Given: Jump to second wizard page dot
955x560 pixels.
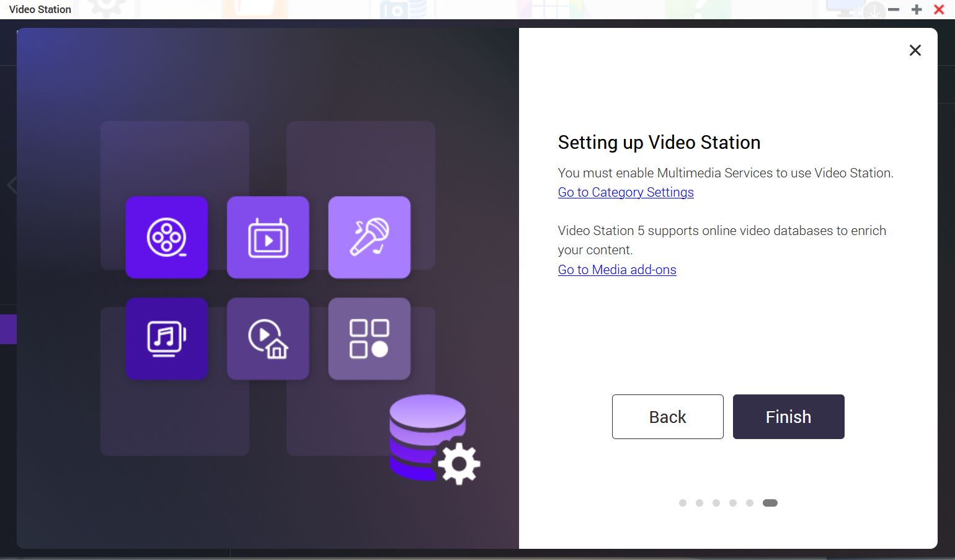Looking at the screenshot, I should 700,503.
